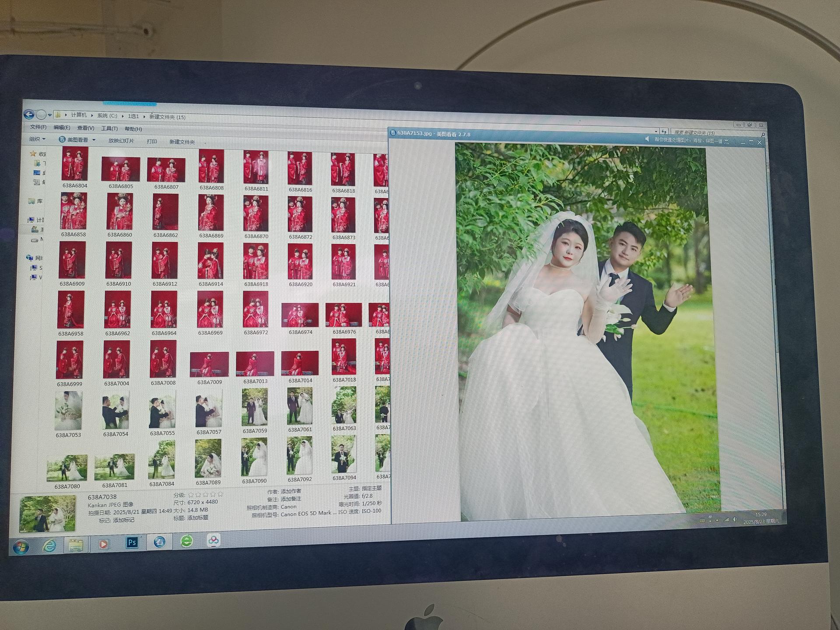Expand the arrow after 计算机 in address bar
Viewport: 840px width, 630px height.
point(92,116)
